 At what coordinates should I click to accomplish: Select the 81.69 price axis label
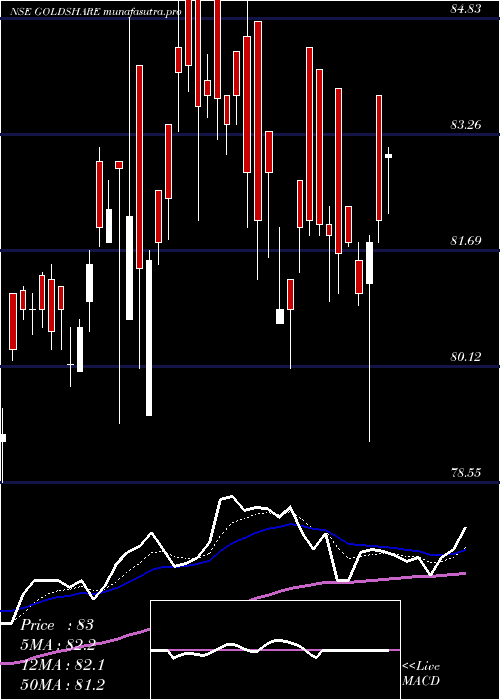pyautogui.click(x=466, y=241)
